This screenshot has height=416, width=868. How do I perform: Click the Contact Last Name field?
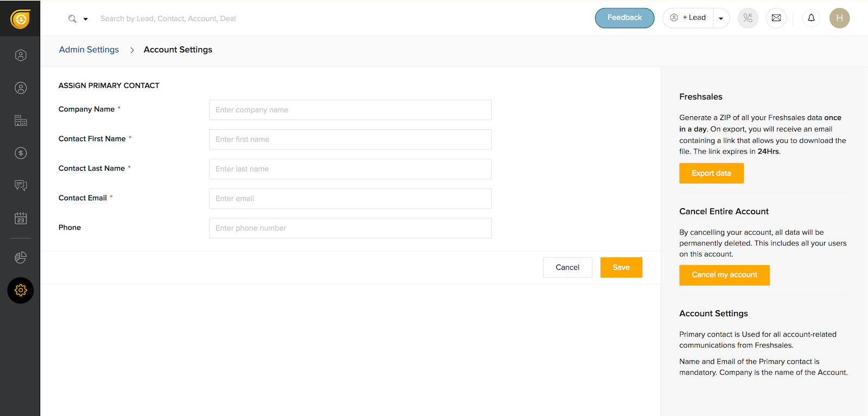click(x=350, y=169)
